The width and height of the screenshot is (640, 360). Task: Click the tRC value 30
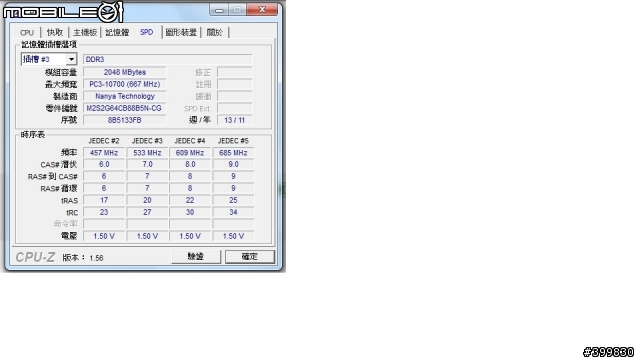pyautogui.click(x=190, y=212)
